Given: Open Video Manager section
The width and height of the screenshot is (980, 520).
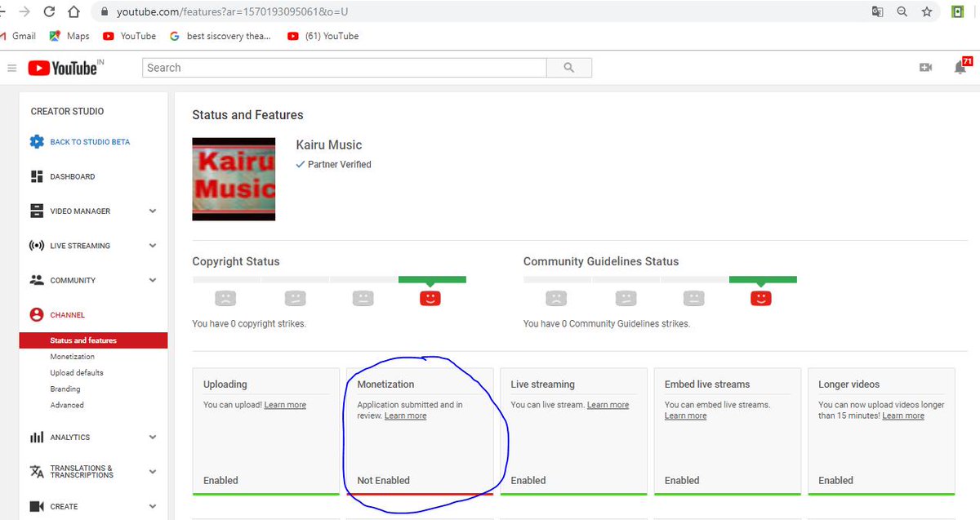Looking at the screenshot, I should click(80, 211).
